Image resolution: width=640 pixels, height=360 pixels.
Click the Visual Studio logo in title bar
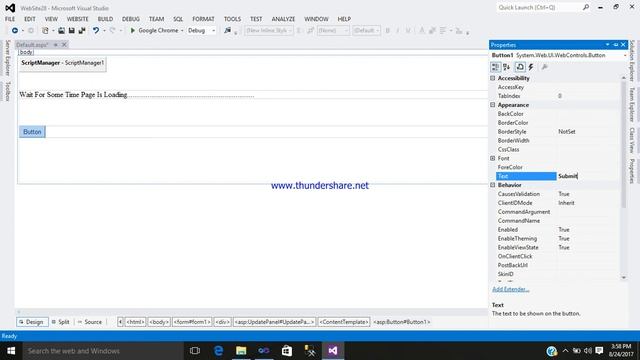pyautogui.click(x=10, y=8)
